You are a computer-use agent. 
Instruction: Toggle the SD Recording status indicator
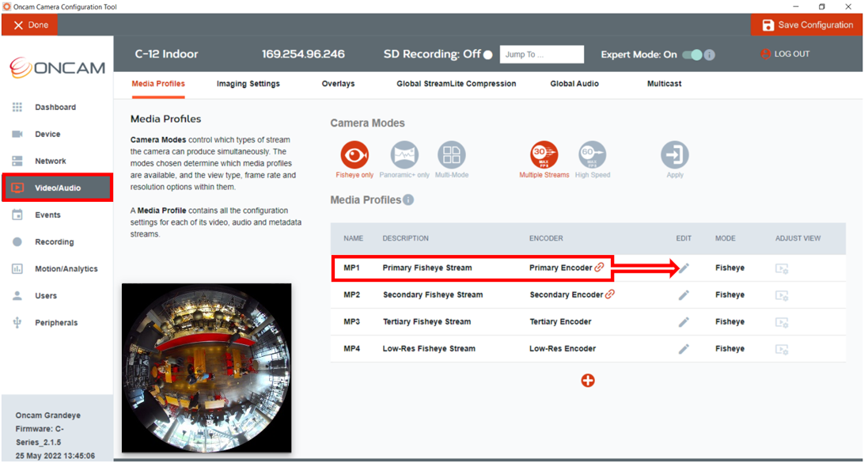(487, 55)
